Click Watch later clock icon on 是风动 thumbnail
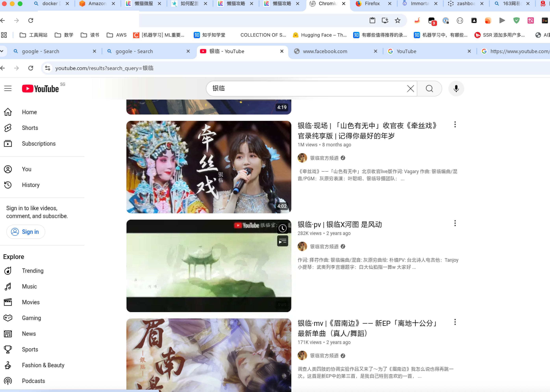This screenshot has width=550, height=392. tap(282, 228)
